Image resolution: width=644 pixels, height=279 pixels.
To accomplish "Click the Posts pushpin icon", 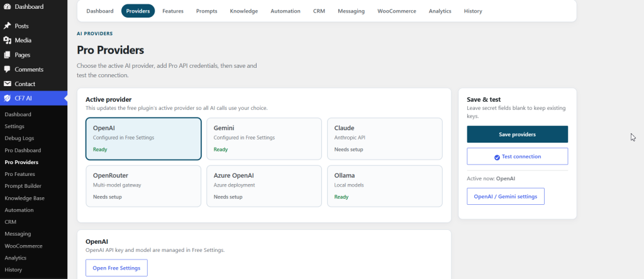I will pyautogui.click(x=7, y=26).
